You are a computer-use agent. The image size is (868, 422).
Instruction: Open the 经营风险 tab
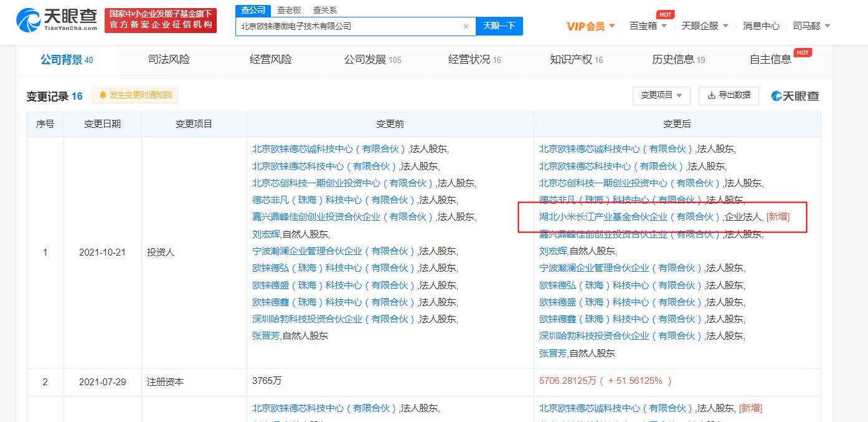coord(271,60)
